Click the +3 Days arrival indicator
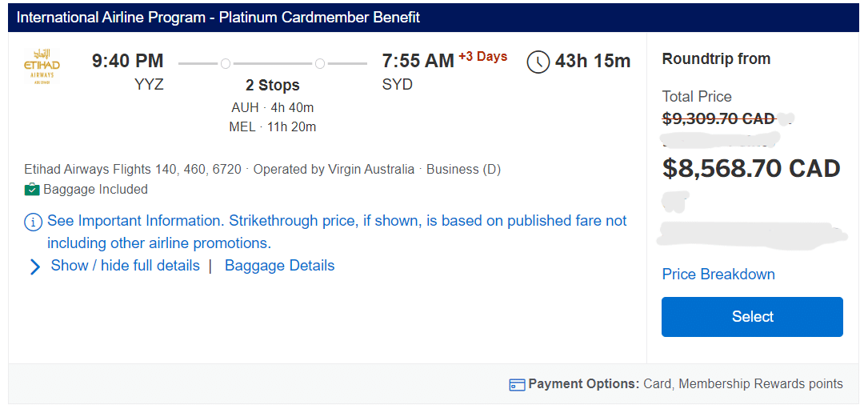Image resolution: width=868 pixels, height=417 pixels. pos(482,57)
